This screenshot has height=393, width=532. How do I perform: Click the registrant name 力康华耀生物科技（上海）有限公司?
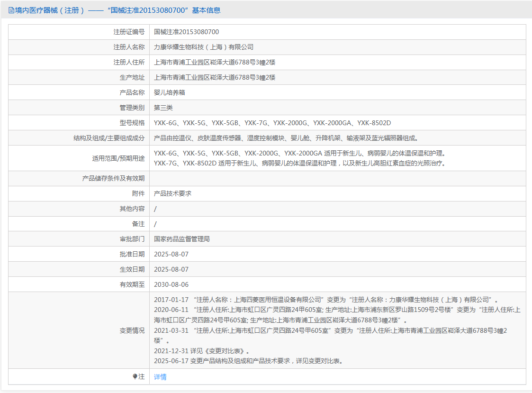pos(204,47)
